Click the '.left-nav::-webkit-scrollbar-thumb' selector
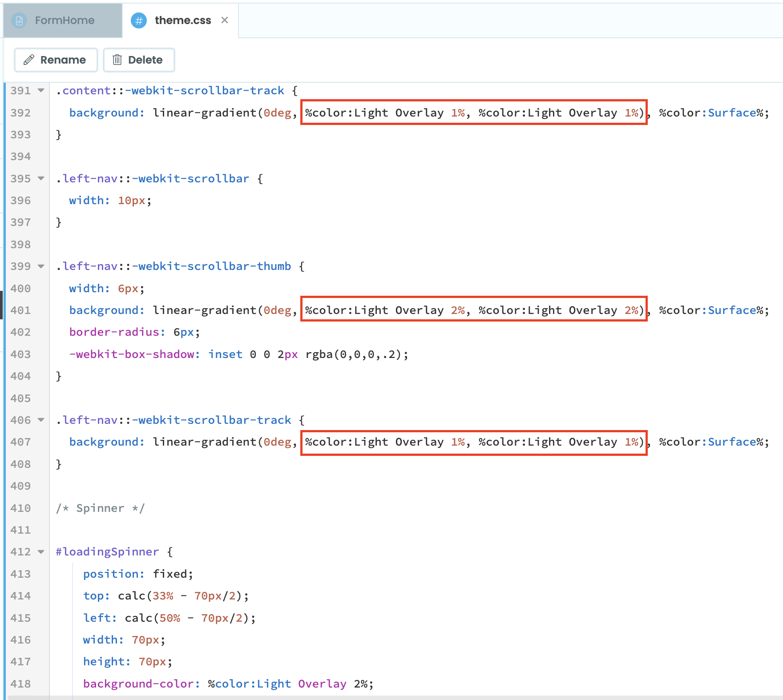The image size is (783, 700). coord(174,266)
